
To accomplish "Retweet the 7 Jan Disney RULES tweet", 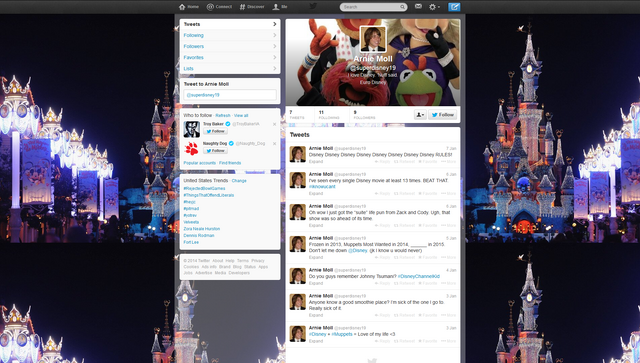I will 404,162.
